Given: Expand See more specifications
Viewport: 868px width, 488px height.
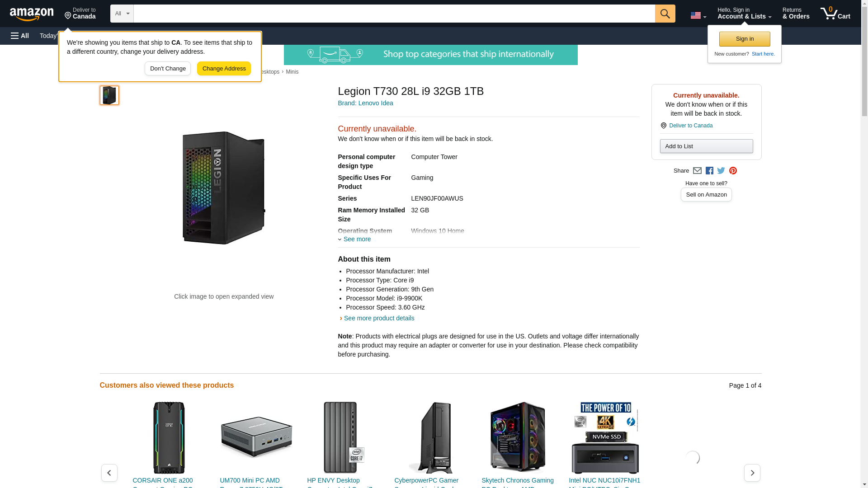Looking at the screenshot, I should (356, 239).
